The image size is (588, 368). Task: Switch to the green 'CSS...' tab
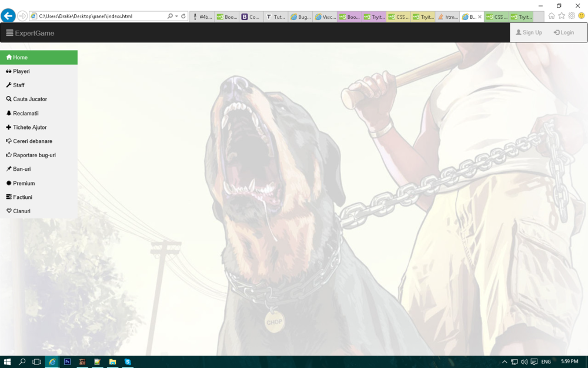[x=496, y=16]
